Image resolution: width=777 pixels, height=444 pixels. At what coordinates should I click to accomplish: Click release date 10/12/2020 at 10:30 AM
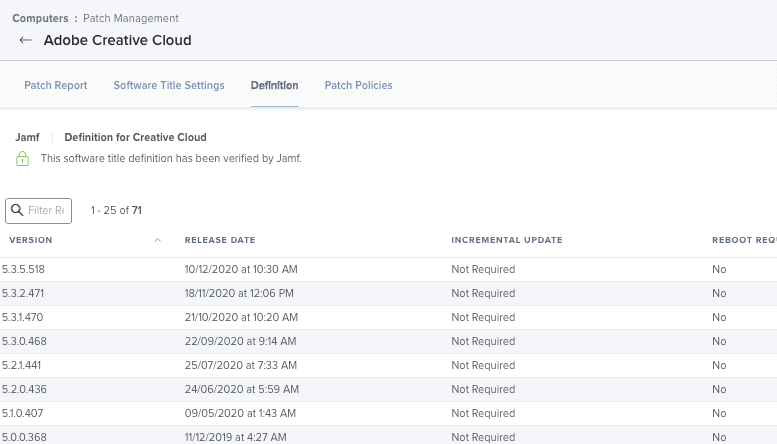[x=241, y=269]
